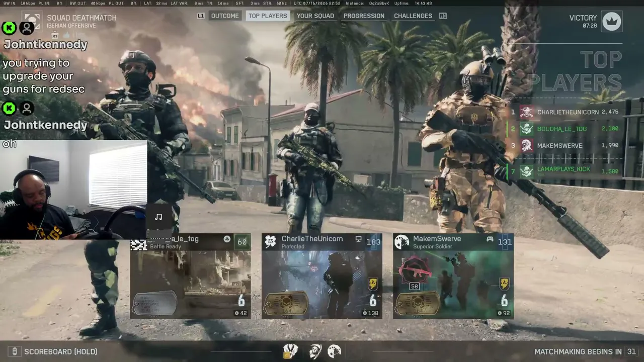This screenshot has width=644, height=362.
Task: Click the red emblem beside MAKEMSWERVE in Top Players
Action: (526, 146)
